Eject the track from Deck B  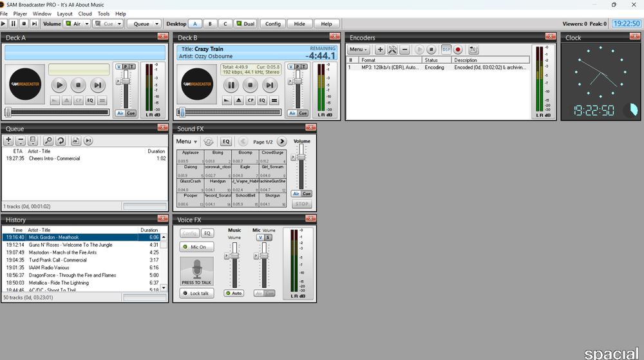coord(239,100)
